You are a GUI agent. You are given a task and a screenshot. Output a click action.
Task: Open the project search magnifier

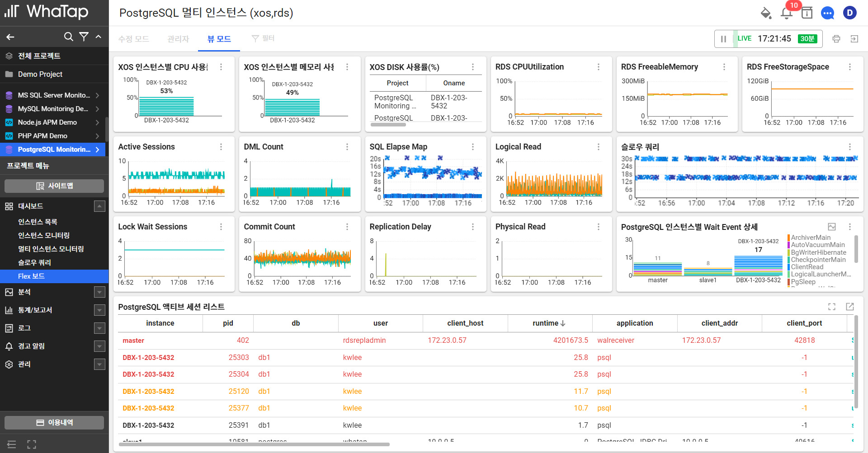[x=68, y=37]
